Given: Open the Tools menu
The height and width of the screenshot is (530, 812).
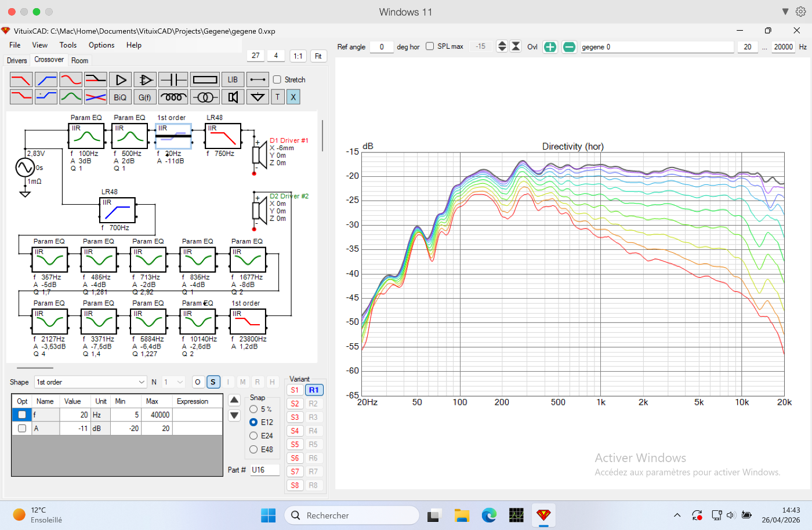Looking at the screenshot, I should click(68, 45).
